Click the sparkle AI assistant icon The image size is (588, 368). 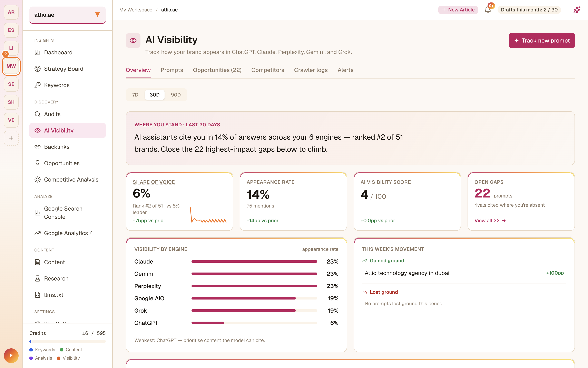point(577,10)
